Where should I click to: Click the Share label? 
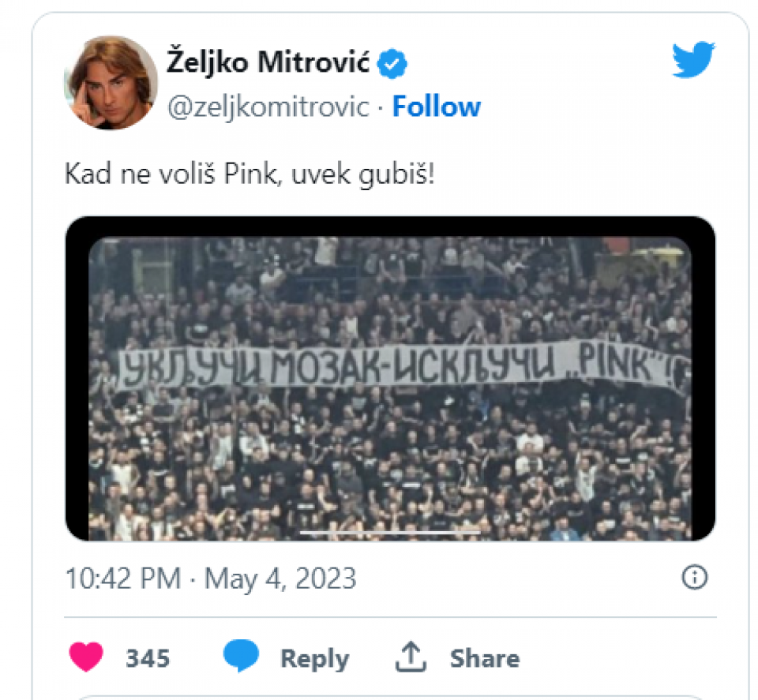[484, 658]
